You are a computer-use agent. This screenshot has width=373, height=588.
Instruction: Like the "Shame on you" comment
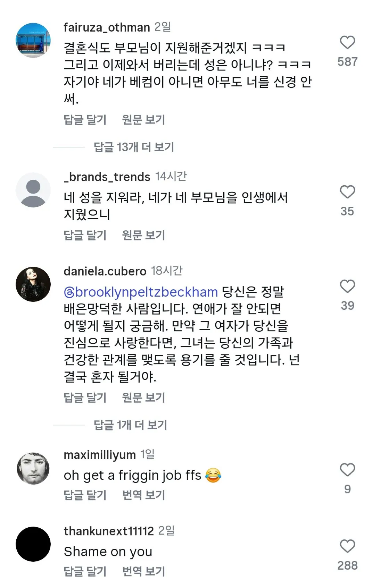coord(347,546)
